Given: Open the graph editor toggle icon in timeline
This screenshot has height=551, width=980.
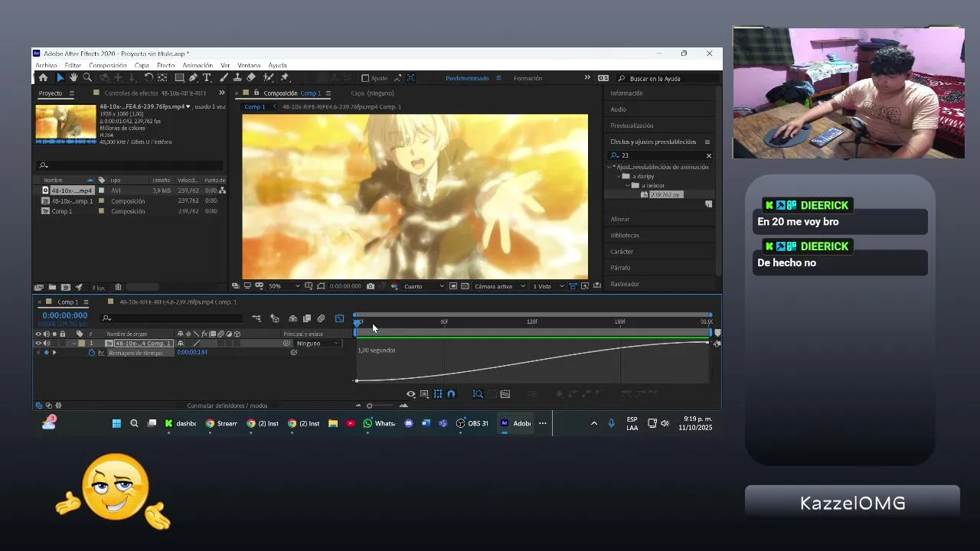Looking at the screenshot, I should click(340, 318).
